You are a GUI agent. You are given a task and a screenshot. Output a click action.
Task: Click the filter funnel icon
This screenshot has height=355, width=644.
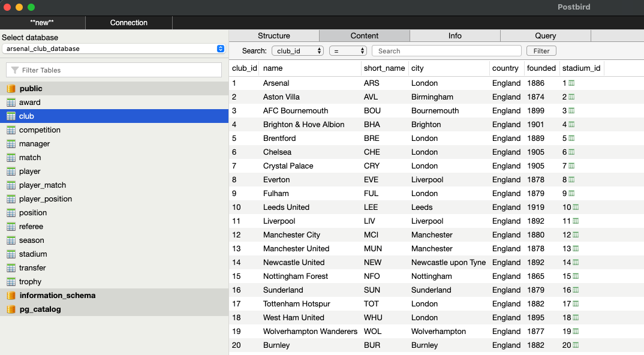pyautogui.click(x=15, y=70)
